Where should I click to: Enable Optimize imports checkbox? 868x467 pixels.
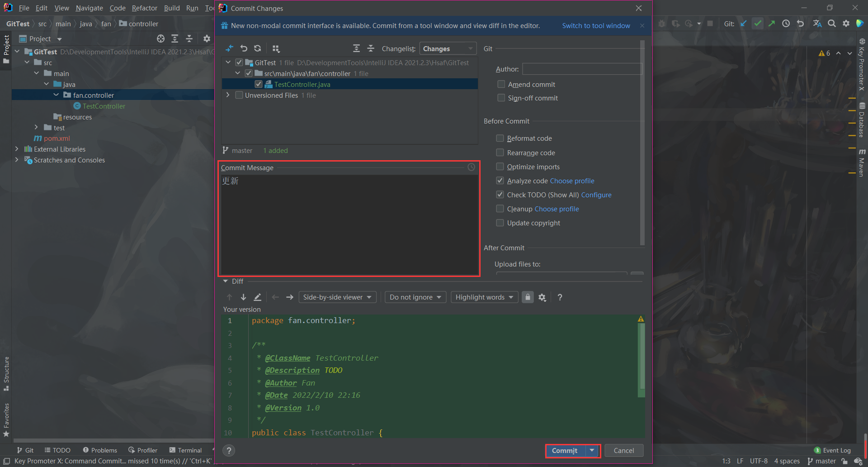(500, 167)
